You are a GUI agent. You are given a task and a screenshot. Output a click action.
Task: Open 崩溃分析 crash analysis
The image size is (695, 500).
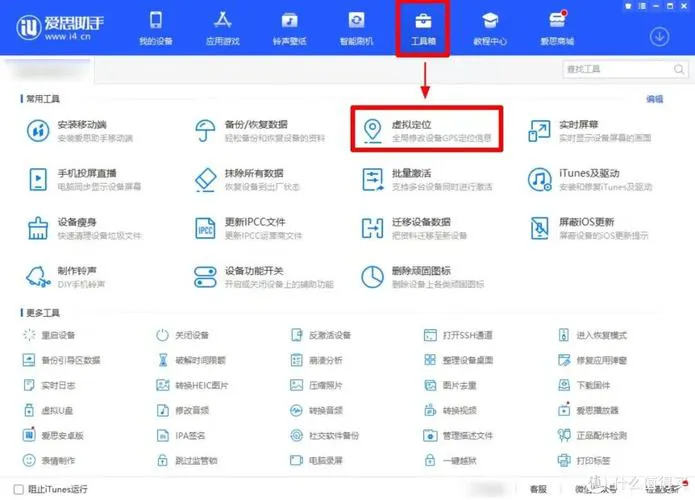[316, 360]
